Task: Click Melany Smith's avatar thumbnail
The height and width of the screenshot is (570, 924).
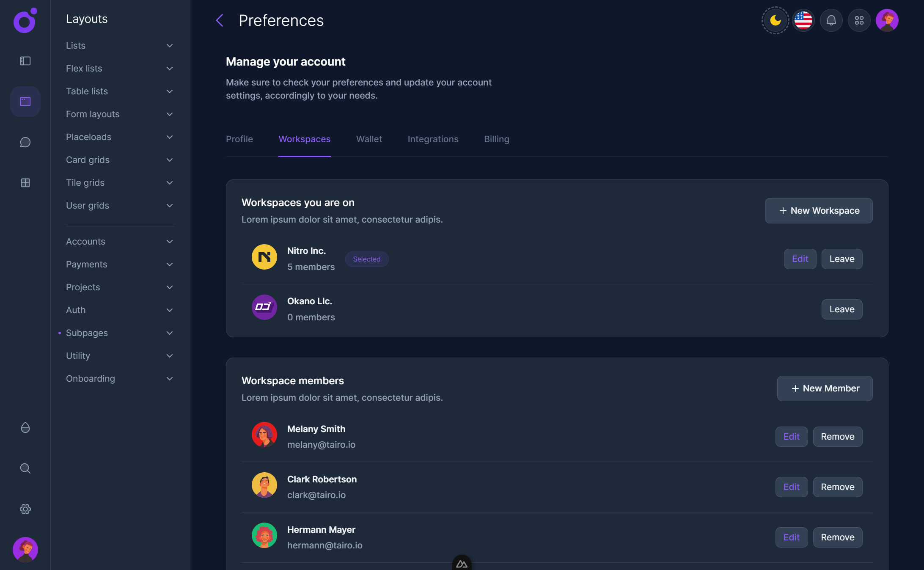Action: pyautogui.click(x=264, y=435)
